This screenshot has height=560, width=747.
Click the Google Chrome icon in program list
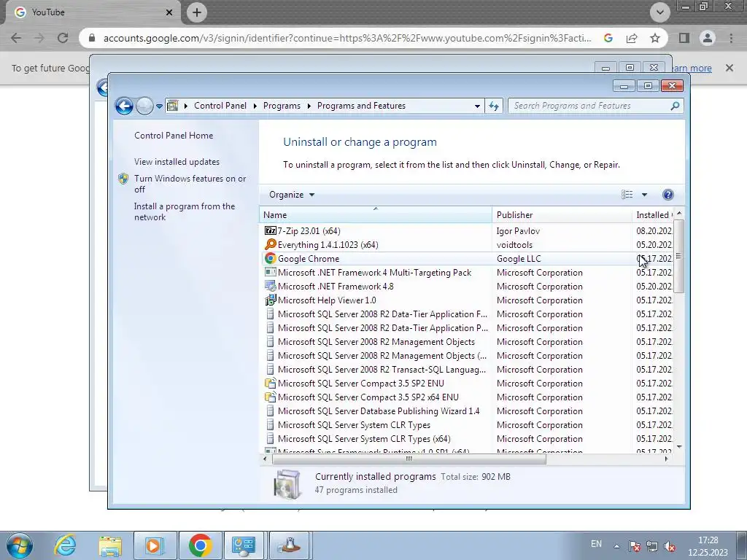(270, 258)
